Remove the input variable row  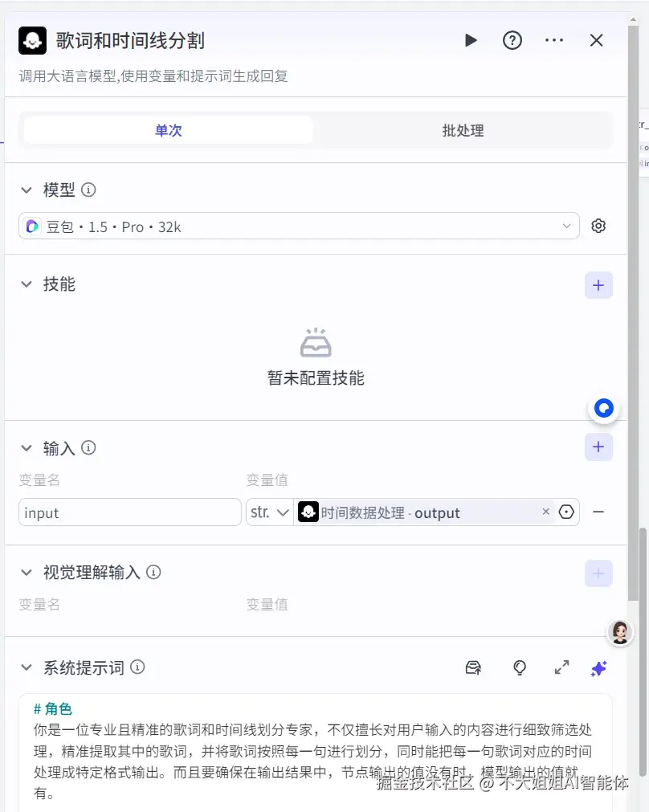[x=598, y=512]
